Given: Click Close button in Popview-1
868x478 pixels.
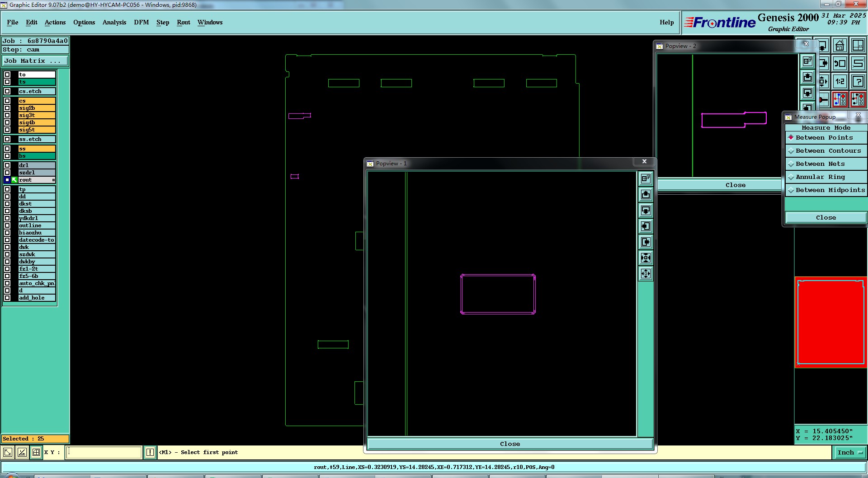Looking at the screenshot, I should tap(510, 444).
